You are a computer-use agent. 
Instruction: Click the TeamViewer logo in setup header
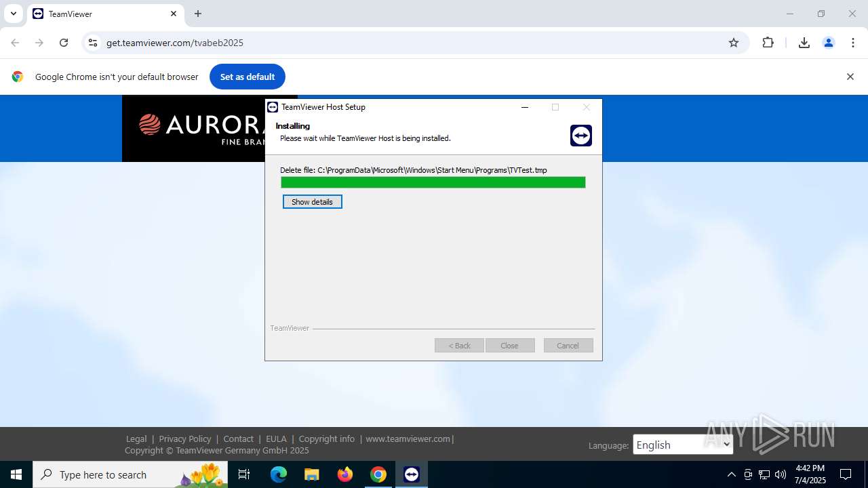pyautogui.click(x=581, y=136)
